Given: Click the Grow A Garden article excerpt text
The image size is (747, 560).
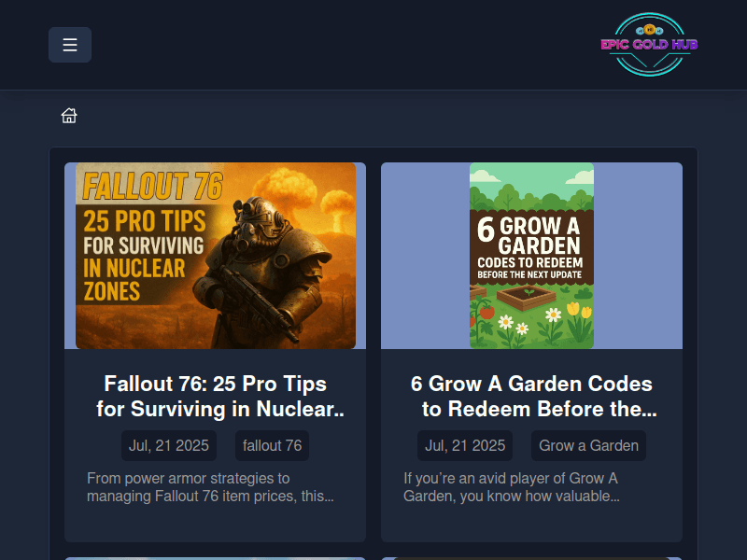Looking at the screenshot, I should 512,487.
